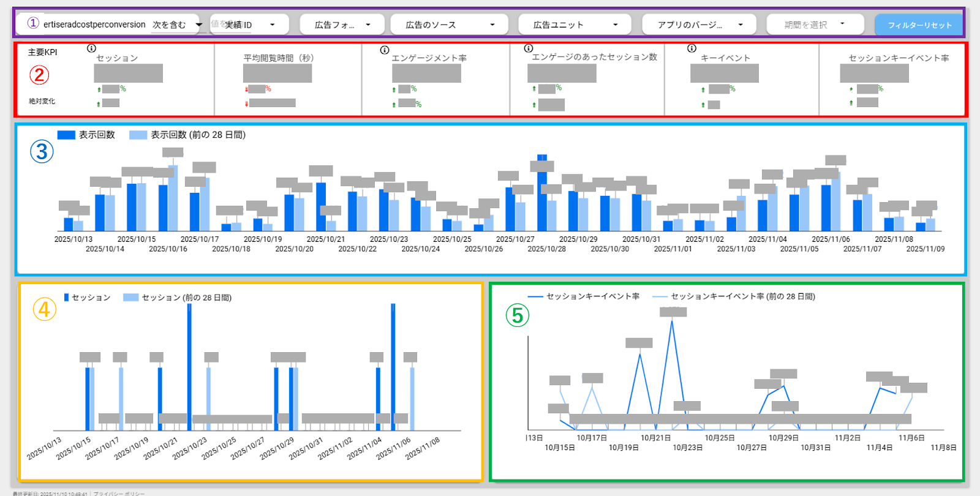
Task: Click the 絶対変化 row label
Action: pyautogui.click(x=42, y=101)
